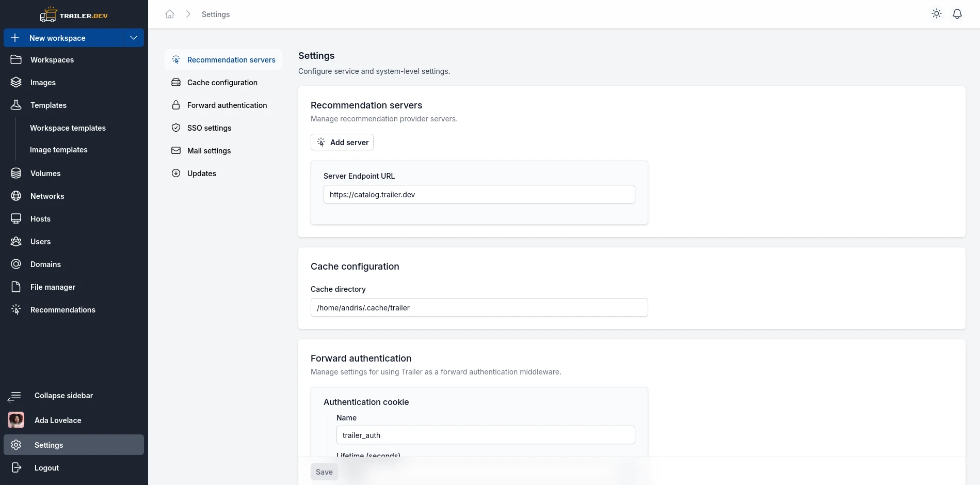980x485 pixels.
Task: Click the Save button
Action: (324, 472)
